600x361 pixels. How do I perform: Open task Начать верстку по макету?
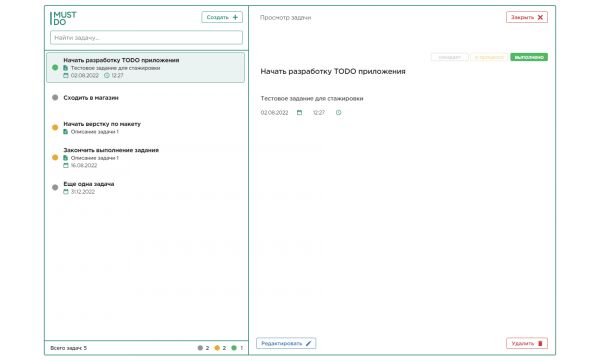tap(145, 127)
